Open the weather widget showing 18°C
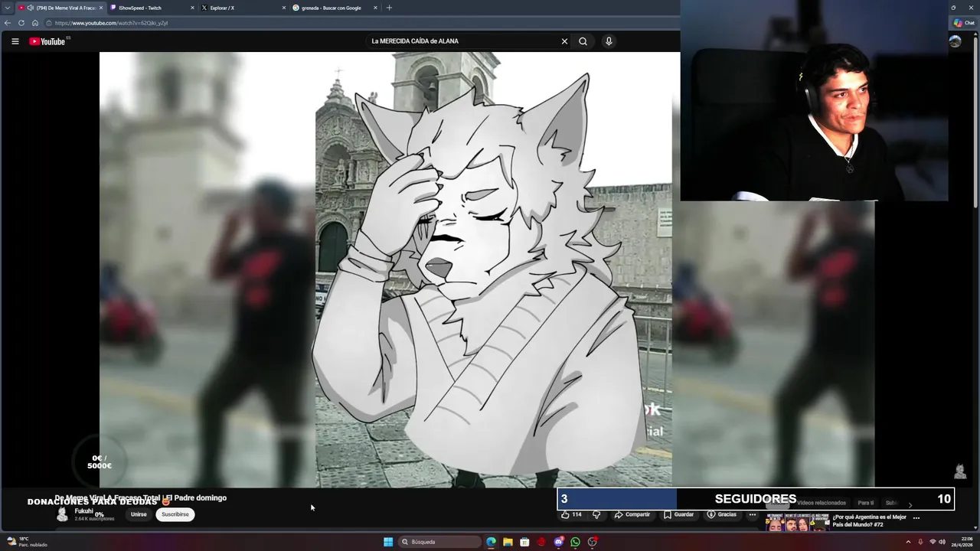980x551 pixels. 27,542
